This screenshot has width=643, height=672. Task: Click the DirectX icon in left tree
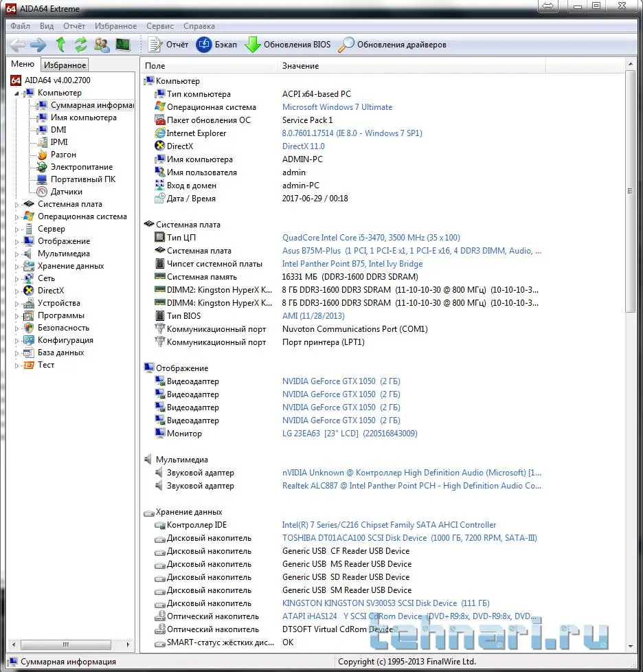[x=29, y=291]
